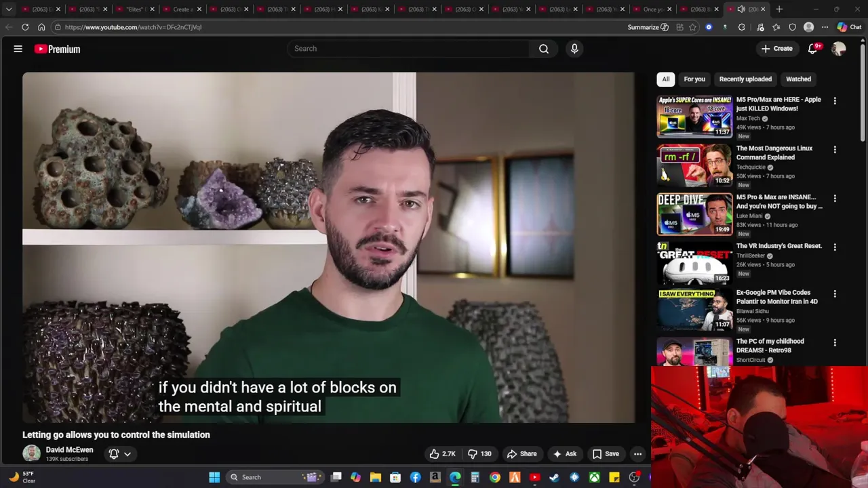Open M5 Pro/Max are HERE thumbnail
This screenshot has width=868, height=488.
click(x=694, y=116)
